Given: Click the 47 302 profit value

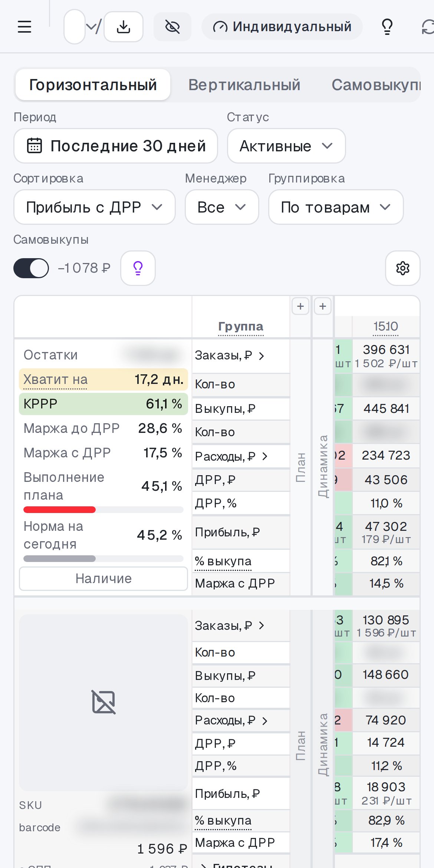Looking at the screenshot, I should pos(386,526).
